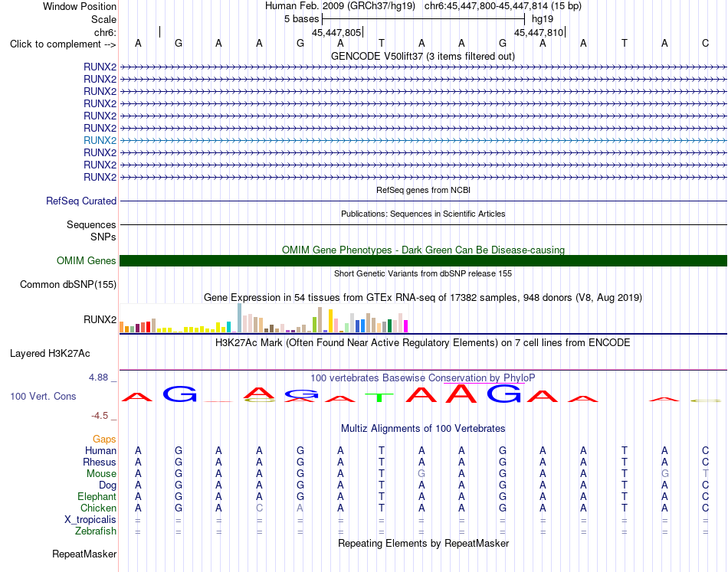Click the -4.5 PhyloP lower scale value
Screen dimensions: 728x572
coord(100,416)
